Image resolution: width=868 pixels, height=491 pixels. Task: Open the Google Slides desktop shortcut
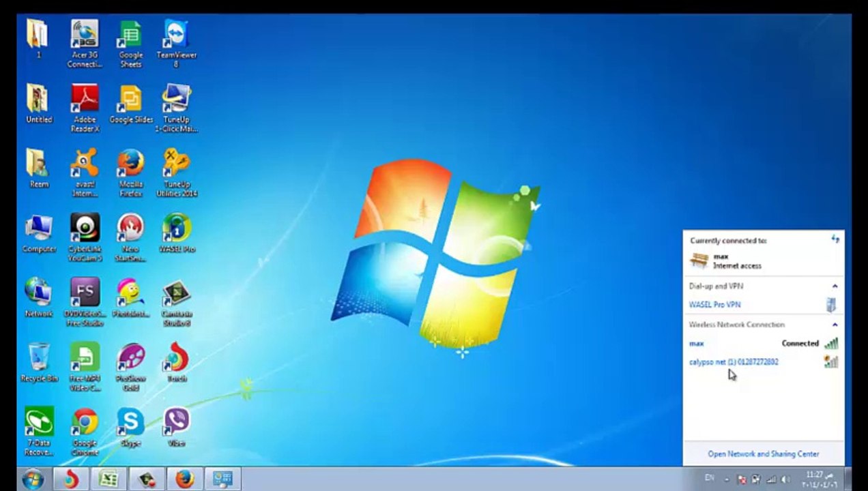click(x=130, y=103)
